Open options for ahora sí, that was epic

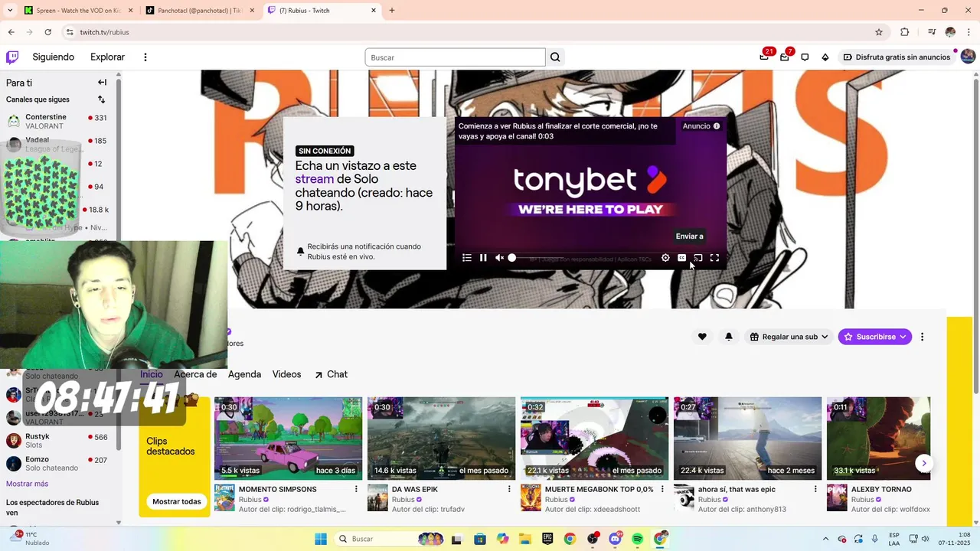click(x=815, y=489)
